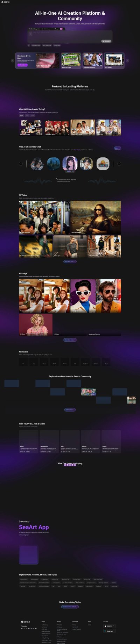140x644 pixels.
Task: Switch to the Create Image tab
Action: [34, 29]
